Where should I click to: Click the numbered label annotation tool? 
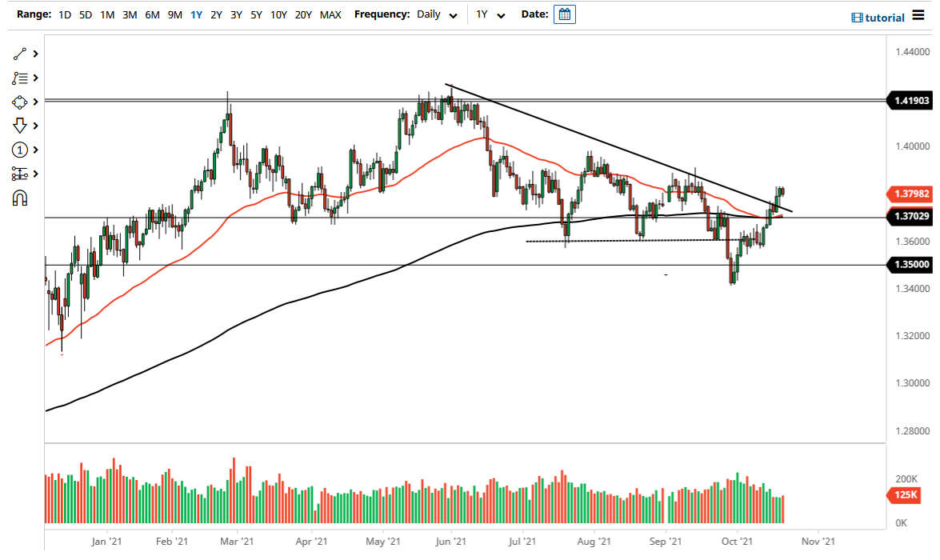pos(20,150)
